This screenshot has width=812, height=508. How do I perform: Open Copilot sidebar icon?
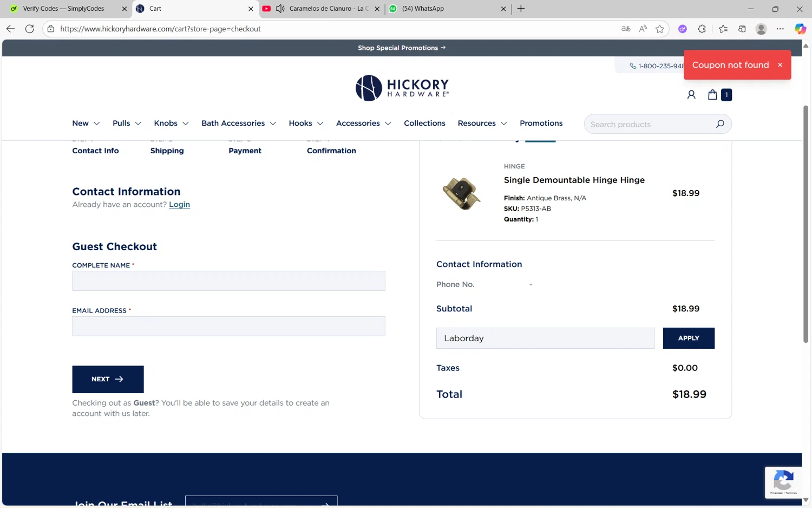coord(800,29)
